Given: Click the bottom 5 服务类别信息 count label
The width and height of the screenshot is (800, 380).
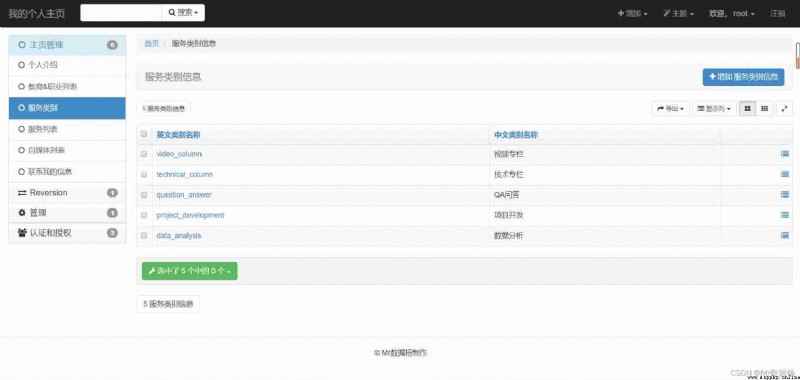Looking at the screenshot, I should point(168,304).
